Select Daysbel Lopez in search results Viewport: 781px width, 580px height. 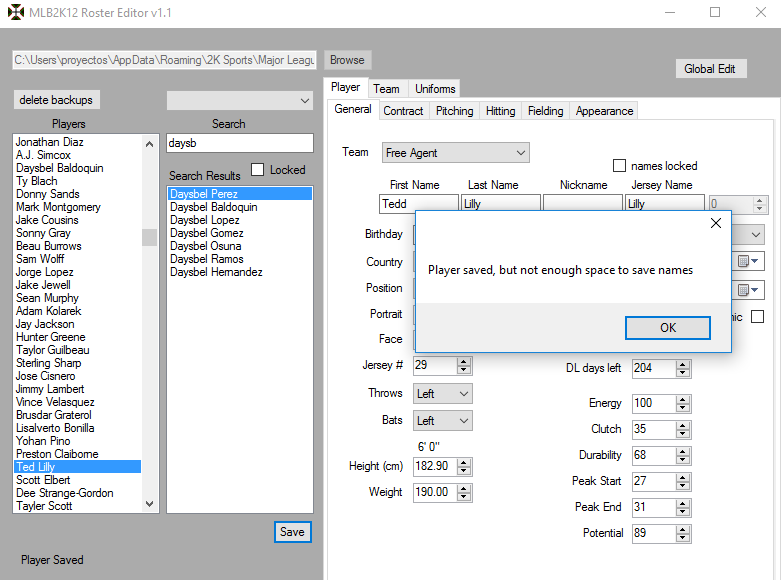[240, 220]
